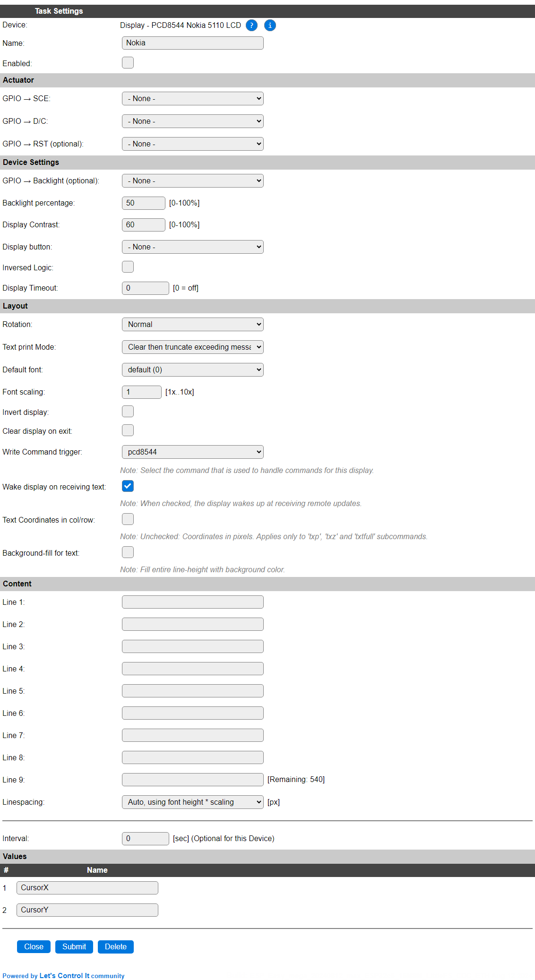Open the Text print Mode dropdown
This screenshot has height=980, width=535.
(193, 347)
